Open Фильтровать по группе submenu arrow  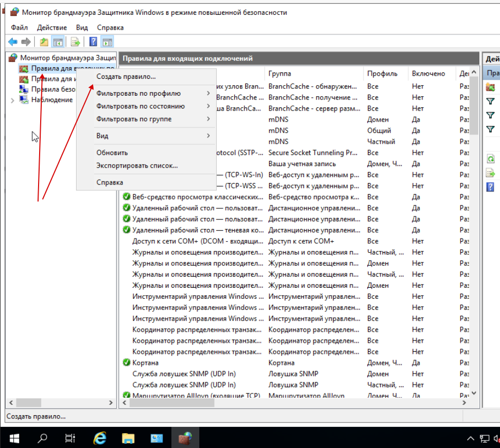[208, 118]
